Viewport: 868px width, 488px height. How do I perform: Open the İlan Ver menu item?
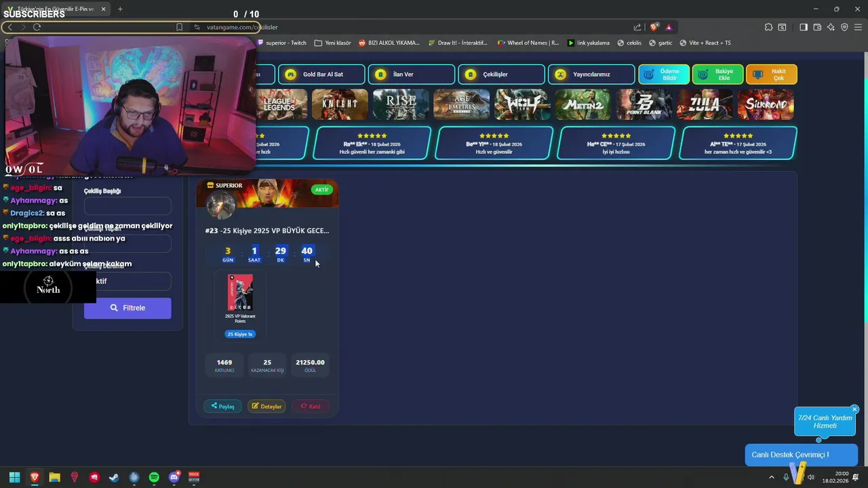pos(412,75)
